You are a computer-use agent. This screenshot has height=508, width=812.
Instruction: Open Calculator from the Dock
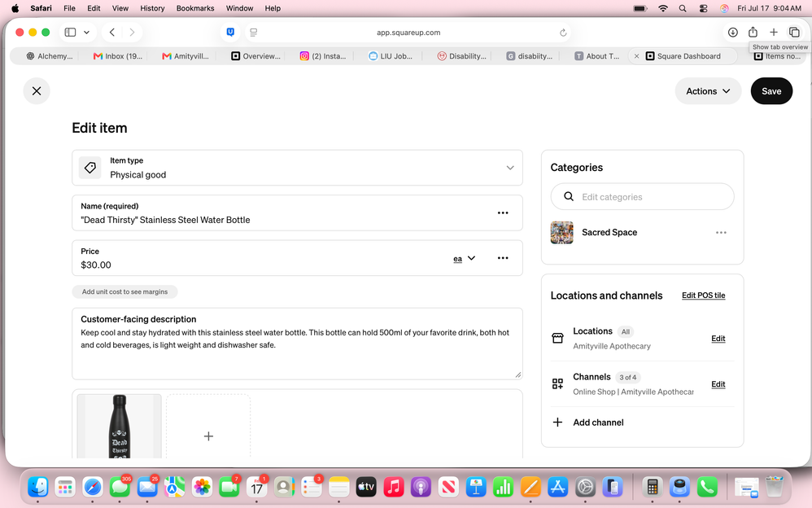coord(652,488)
